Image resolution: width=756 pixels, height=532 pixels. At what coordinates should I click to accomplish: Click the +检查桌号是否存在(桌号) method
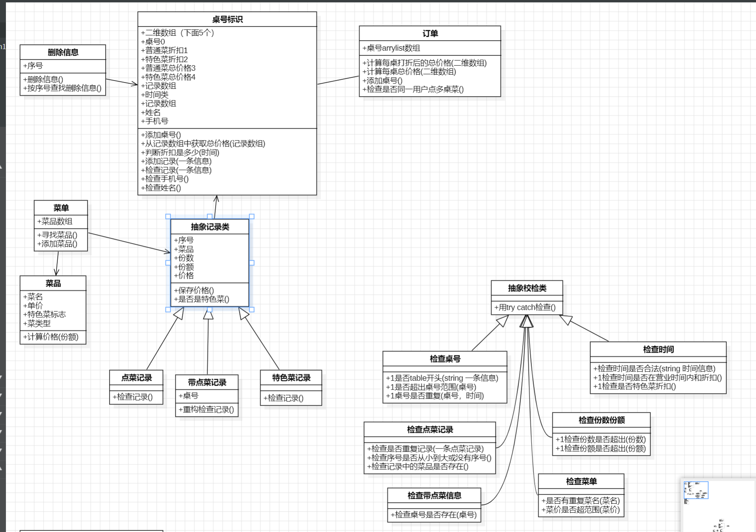pos(433,515)
